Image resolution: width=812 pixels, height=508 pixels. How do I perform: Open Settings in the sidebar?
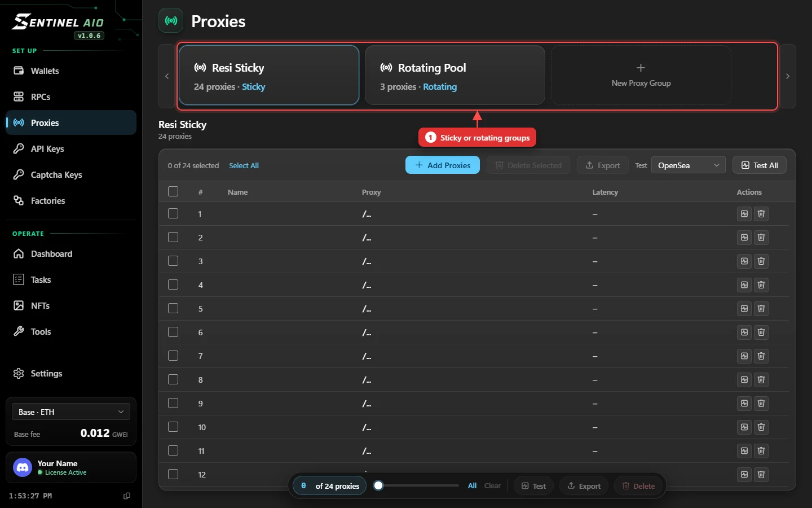pyautogui.click(x=71, y=373)
